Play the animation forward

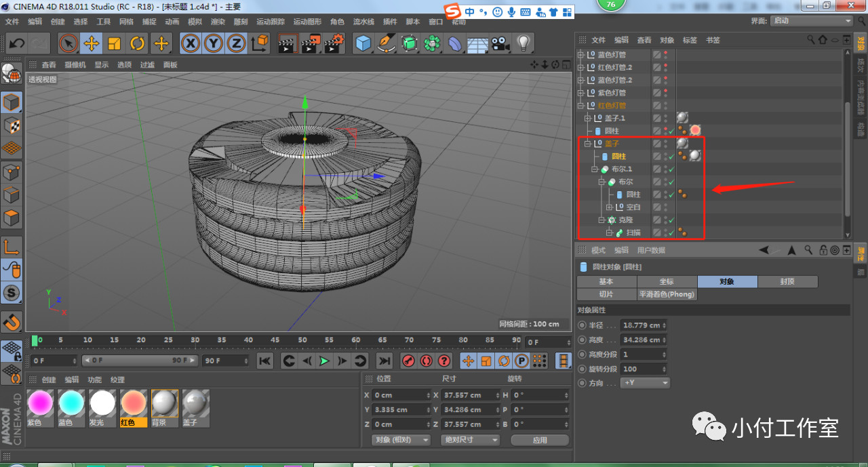coord(324,361)
